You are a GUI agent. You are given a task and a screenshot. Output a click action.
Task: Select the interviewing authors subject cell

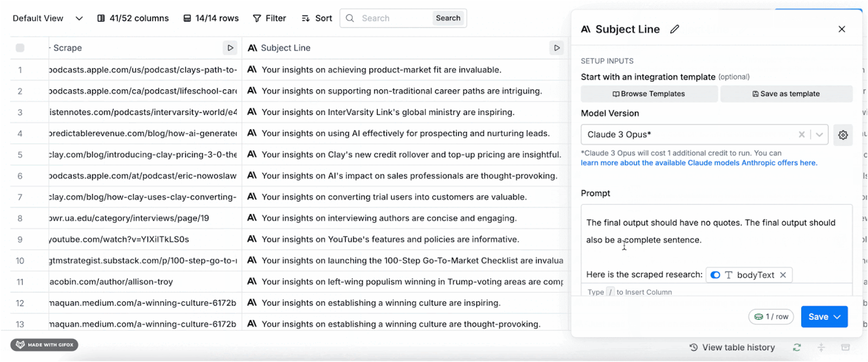point(405,218)
